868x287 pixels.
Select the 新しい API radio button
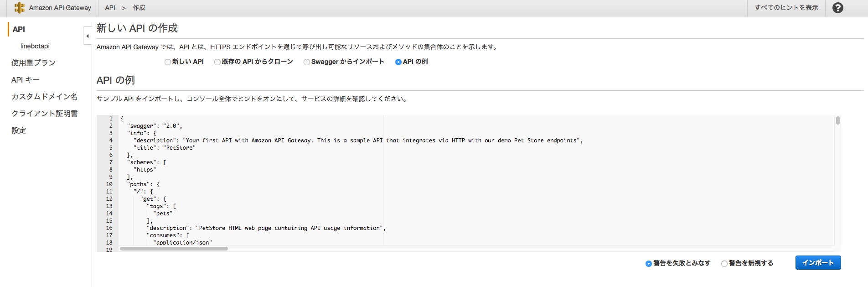168,62
